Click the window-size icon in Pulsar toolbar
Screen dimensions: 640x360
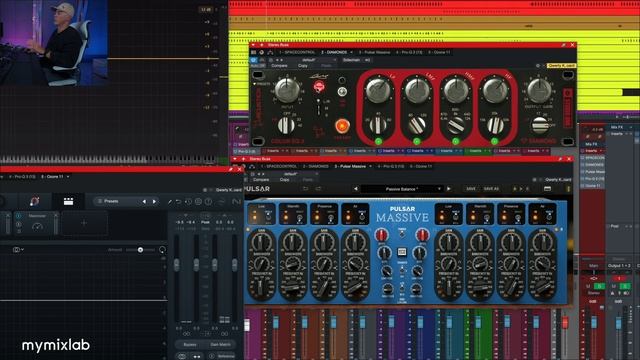(547, 189)
